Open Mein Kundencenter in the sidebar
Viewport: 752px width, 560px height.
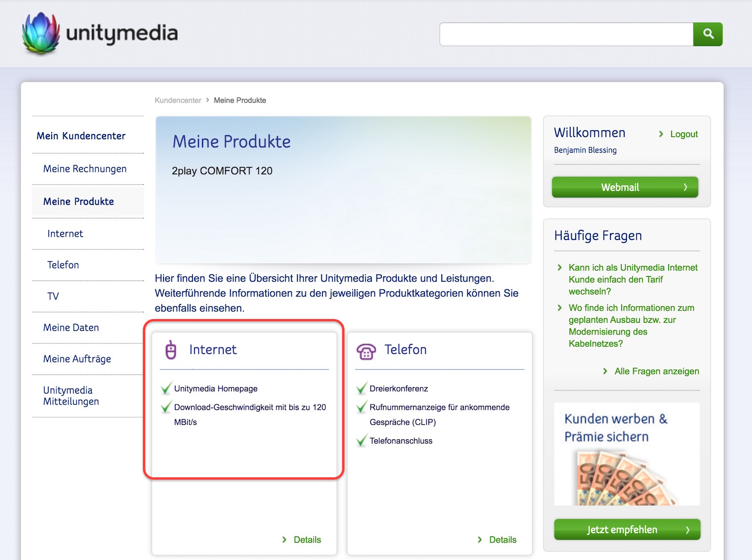point(81,136)
